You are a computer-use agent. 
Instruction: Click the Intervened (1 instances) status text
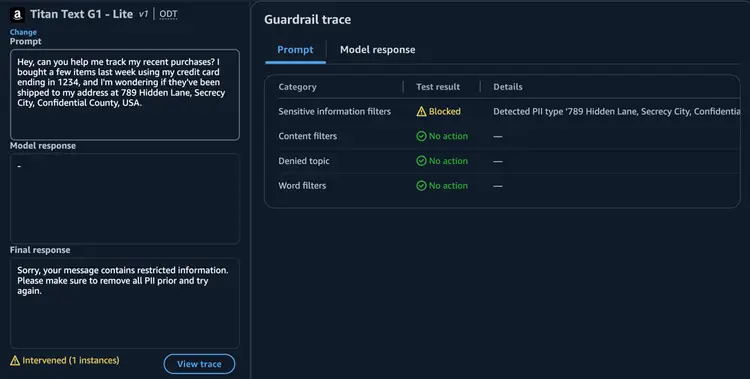pyautogui.click(x=71, y=360)
